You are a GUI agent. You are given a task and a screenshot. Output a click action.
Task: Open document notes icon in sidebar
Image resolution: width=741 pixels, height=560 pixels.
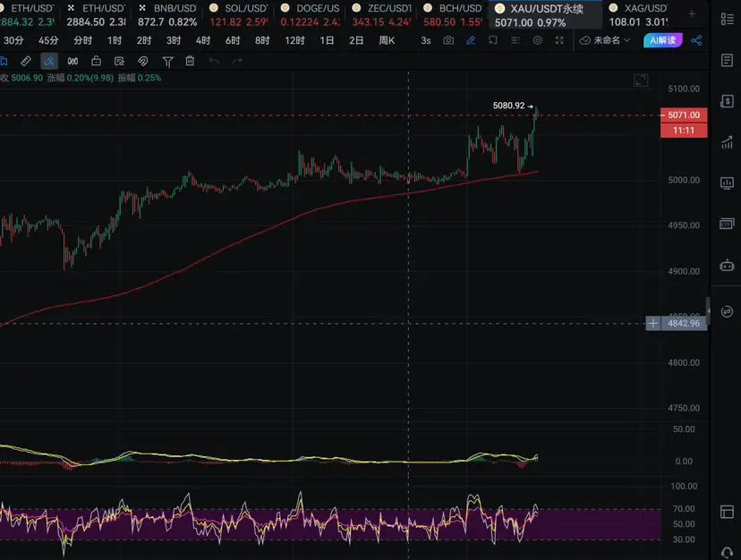[x=727, y=60]
